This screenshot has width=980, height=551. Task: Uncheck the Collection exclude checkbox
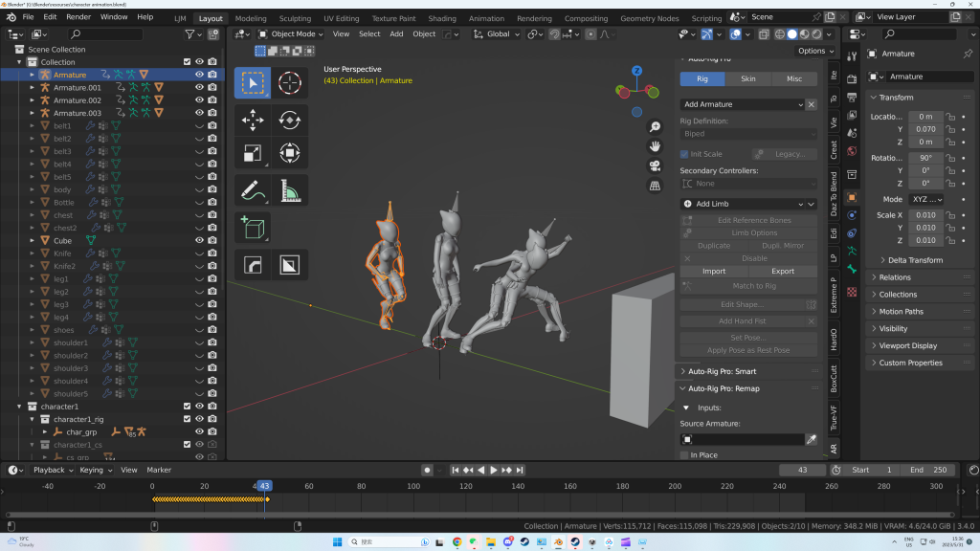[x=187, y=62]
